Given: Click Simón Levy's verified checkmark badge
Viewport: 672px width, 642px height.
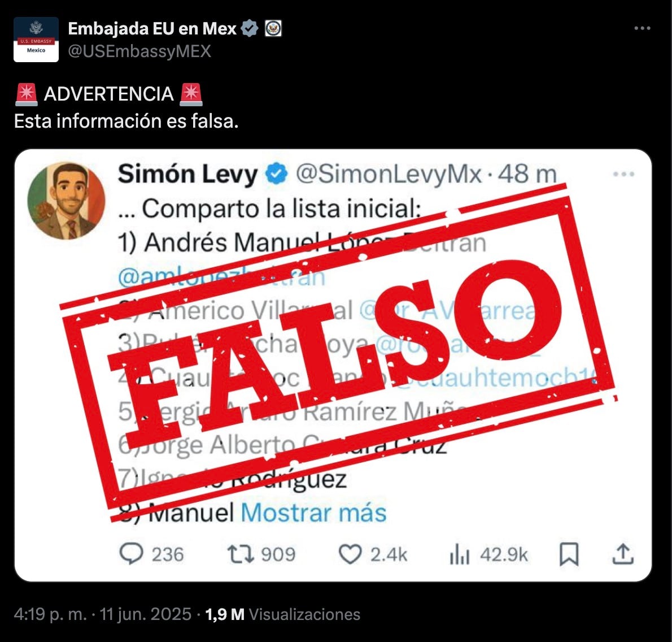Looking at the screenshot, I should point(277,173).
